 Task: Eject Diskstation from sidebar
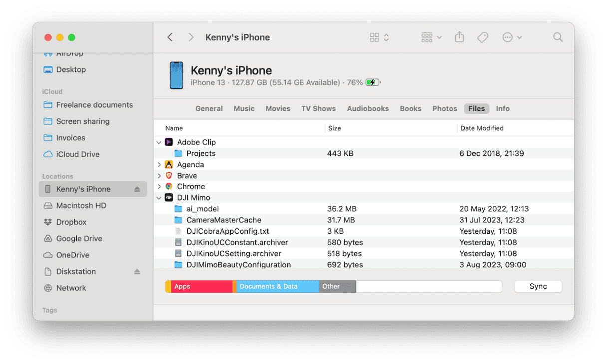pyautogui.click(x=137, y=272)
